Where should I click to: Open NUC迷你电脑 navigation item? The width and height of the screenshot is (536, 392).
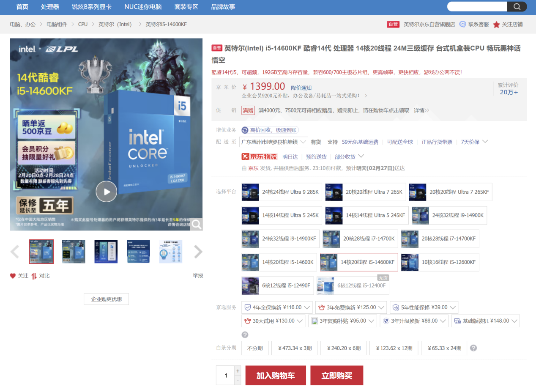[143, 7]
